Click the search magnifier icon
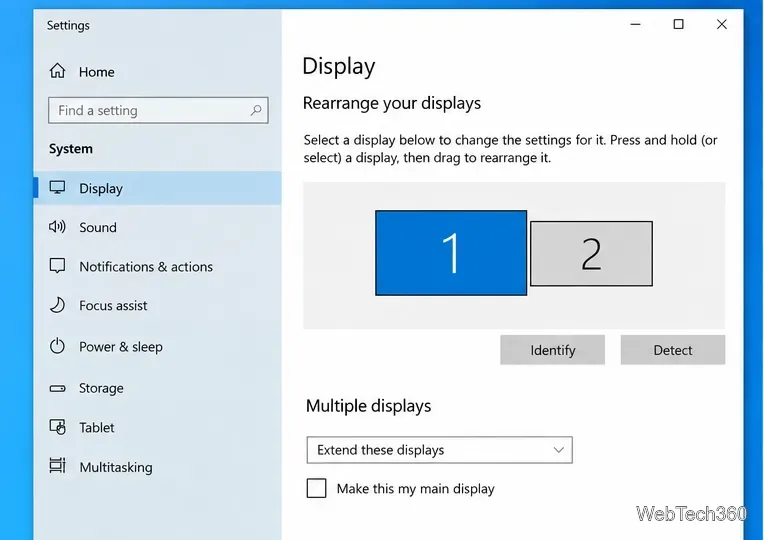764x540 pixels. pyautogui.click(x=256, y=110)
